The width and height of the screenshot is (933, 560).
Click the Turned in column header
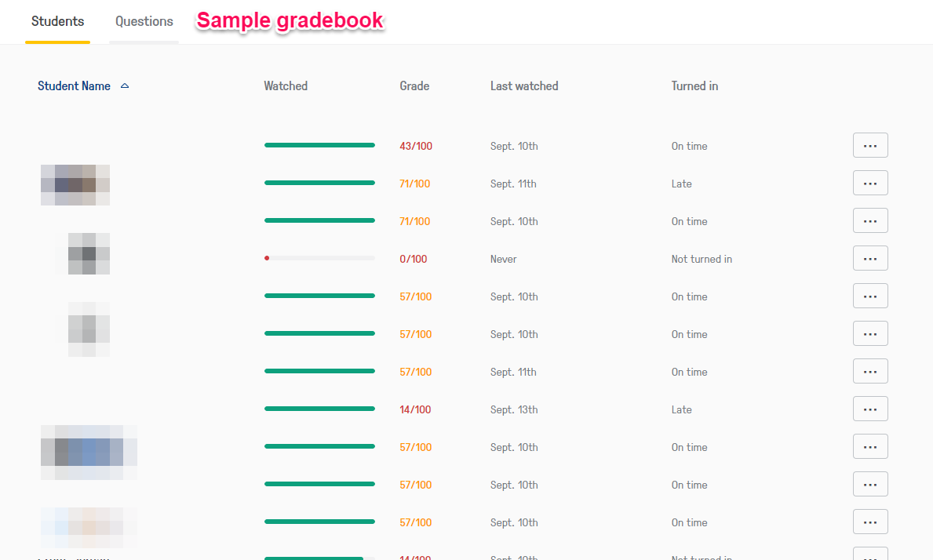tap(694, 86)
